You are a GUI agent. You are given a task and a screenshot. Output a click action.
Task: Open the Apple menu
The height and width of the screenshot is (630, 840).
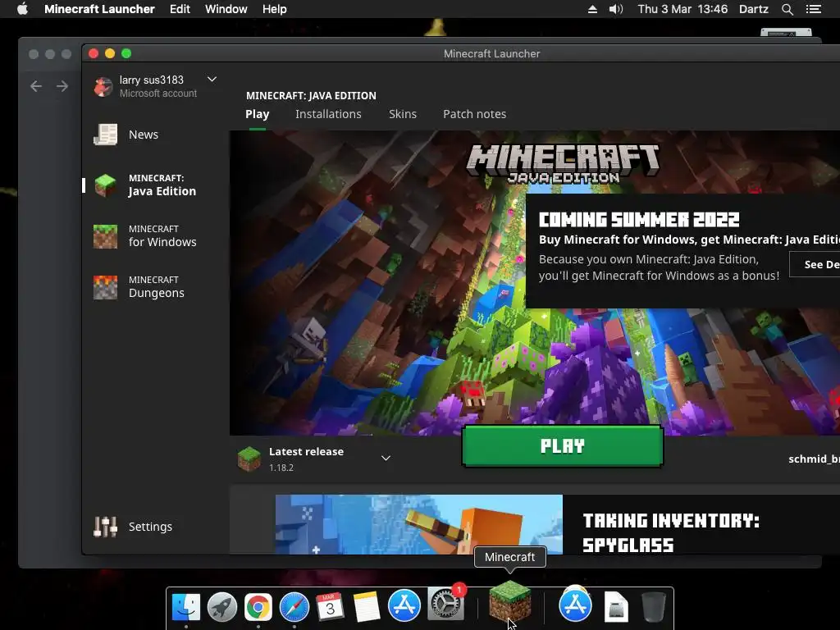[x=22, y=9]
